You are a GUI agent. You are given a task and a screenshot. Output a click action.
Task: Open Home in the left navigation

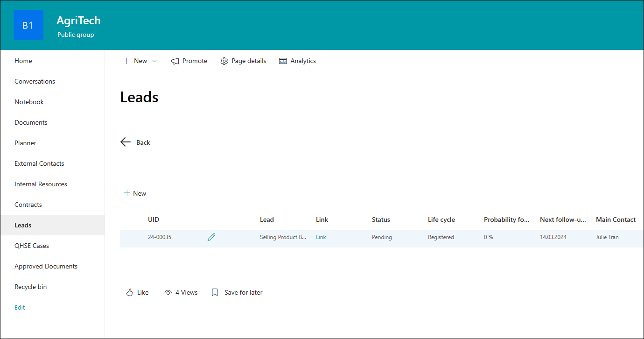pyautogui.click(x=23, y=61)
